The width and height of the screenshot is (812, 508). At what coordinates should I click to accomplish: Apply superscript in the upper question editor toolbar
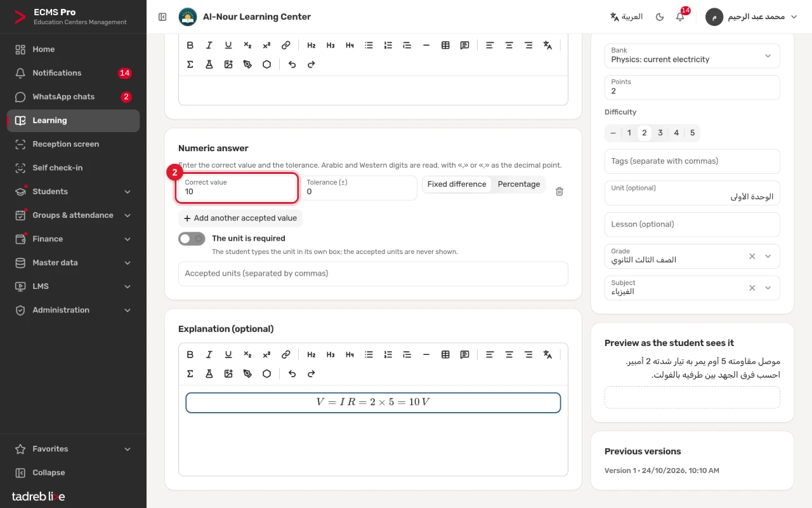tap(266, 45)
